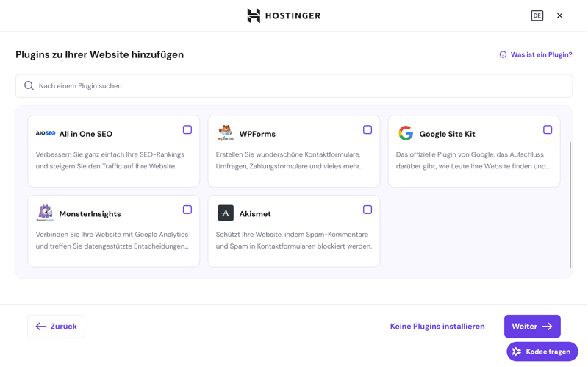
Task: Open the DE language selector
Action: (x=537, y=15)
